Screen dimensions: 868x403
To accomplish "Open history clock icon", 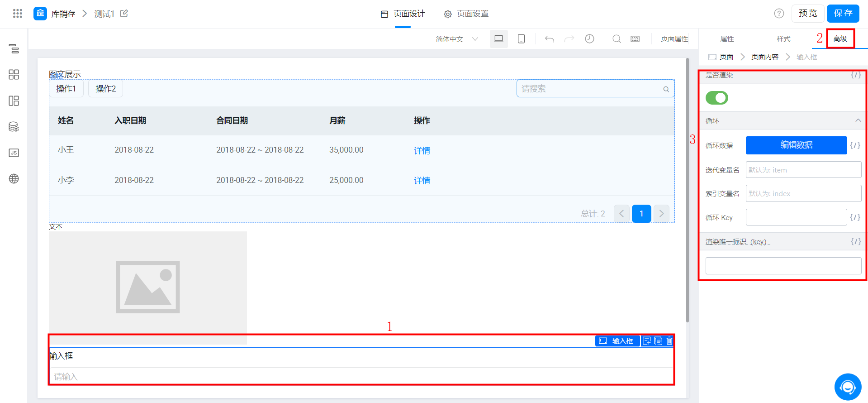I will (589, 39).
